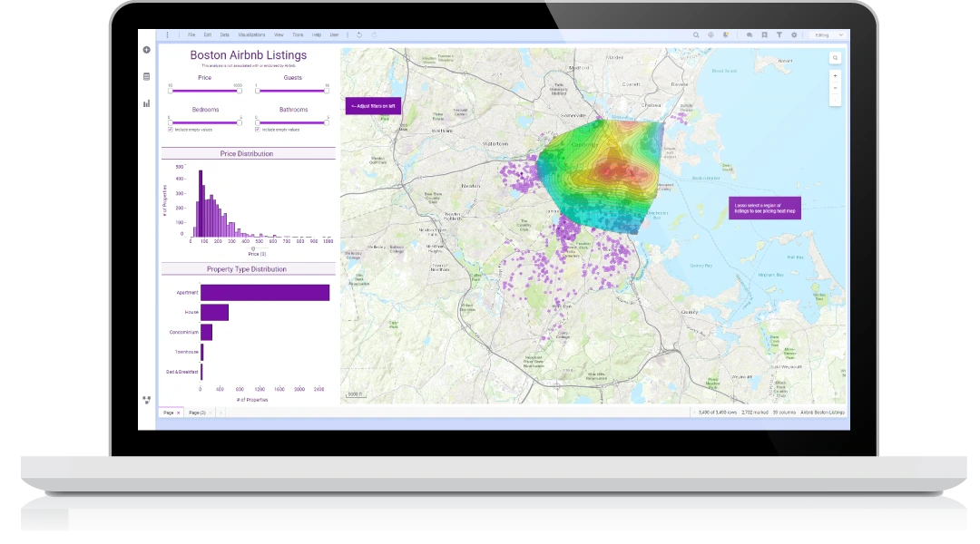Open the filters funnel icon
980x544 pixels.
(779, 35)
